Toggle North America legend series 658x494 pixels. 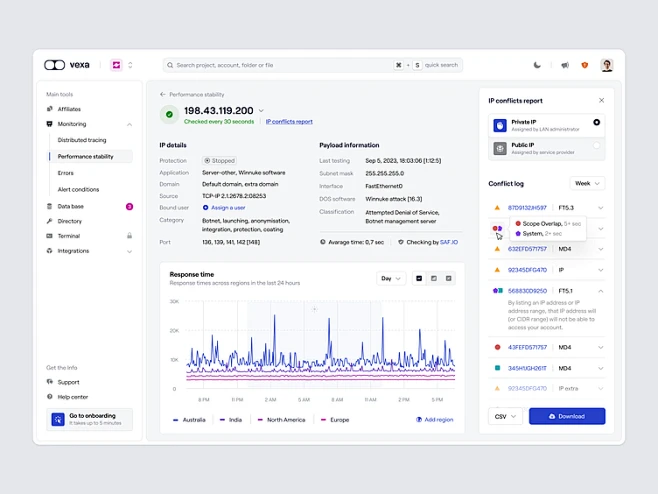coord(281,420)
